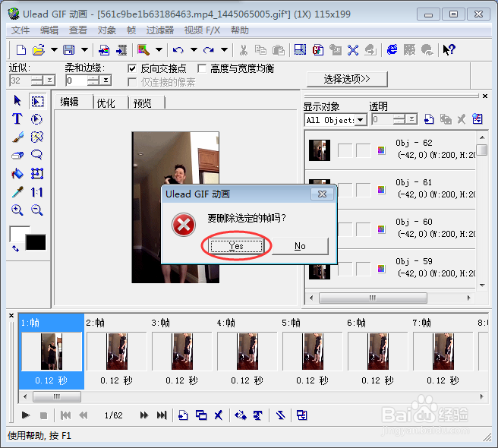Viewport: 498px width, 448px height.
Task: Select the Lasso selection tool
Action: pos(37,155)
